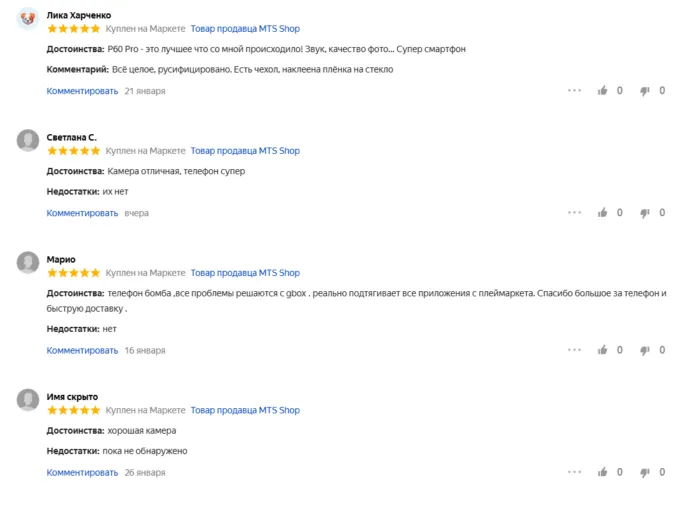This screenshot has height=510, width=680.
Task: Comment on Марио's review
Action: (x=82, y=351)
